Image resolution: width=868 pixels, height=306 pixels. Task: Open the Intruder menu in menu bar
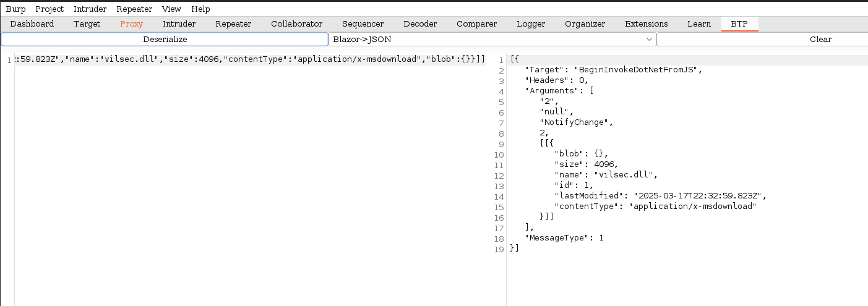(x=90, y=9)
